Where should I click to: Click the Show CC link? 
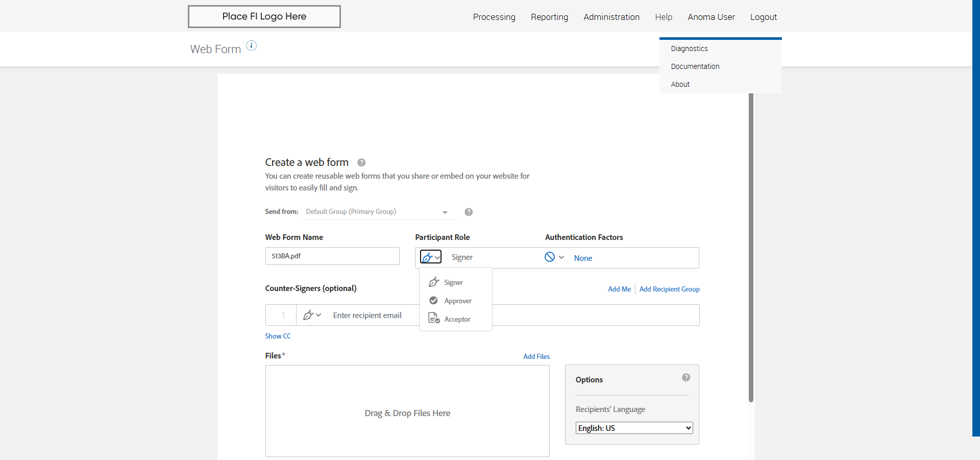point(278,336)
